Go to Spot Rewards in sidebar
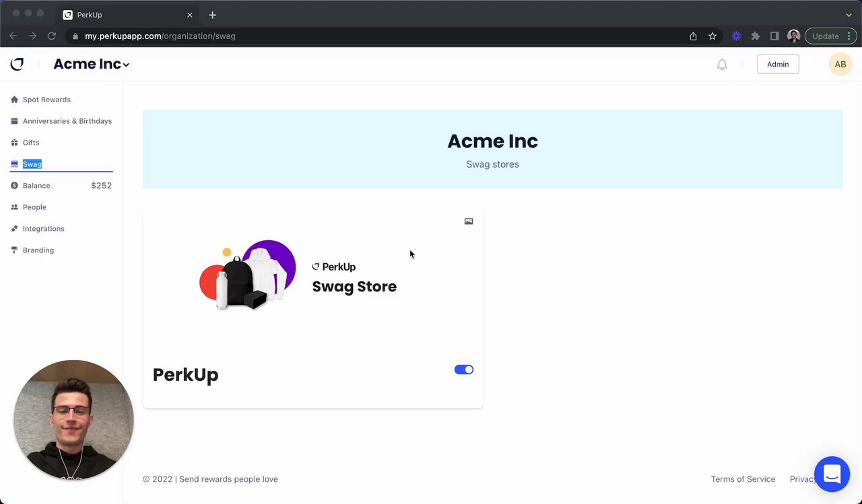The image size is (862, 504). click(x=46, y=100)
